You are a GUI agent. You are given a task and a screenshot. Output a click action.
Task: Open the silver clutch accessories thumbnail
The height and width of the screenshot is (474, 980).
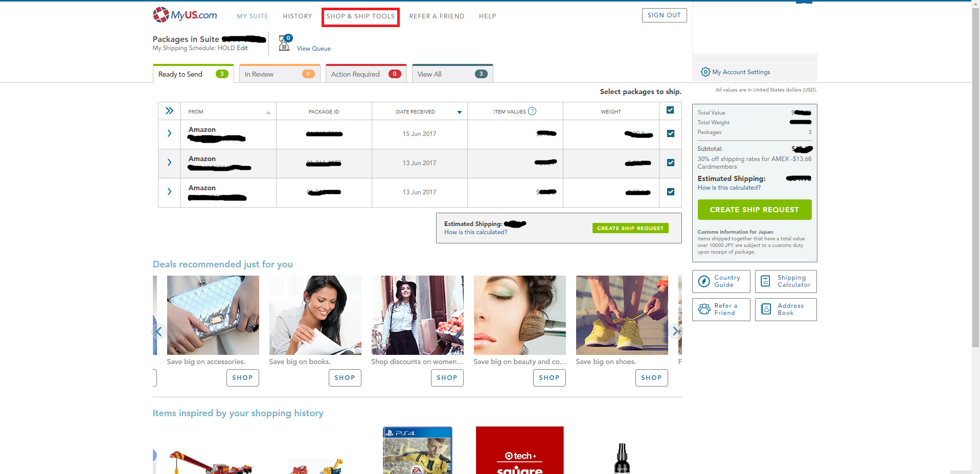213,315
